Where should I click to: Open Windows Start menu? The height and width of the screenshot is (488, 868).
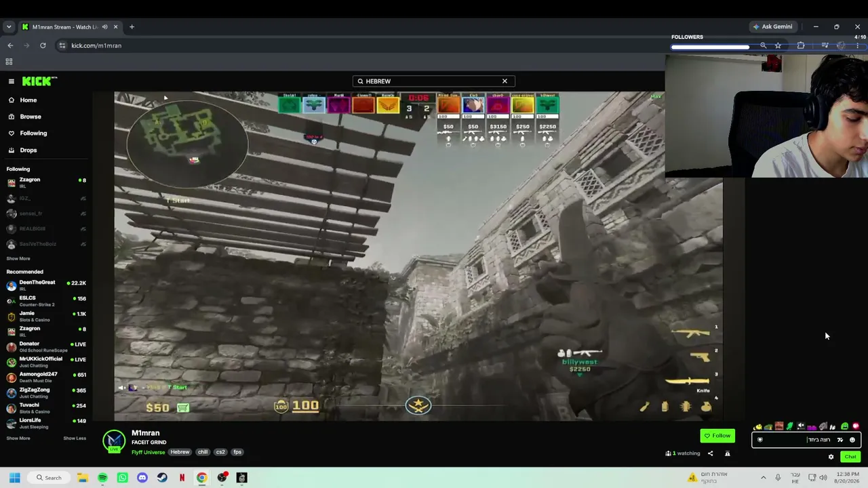[14, 478]
